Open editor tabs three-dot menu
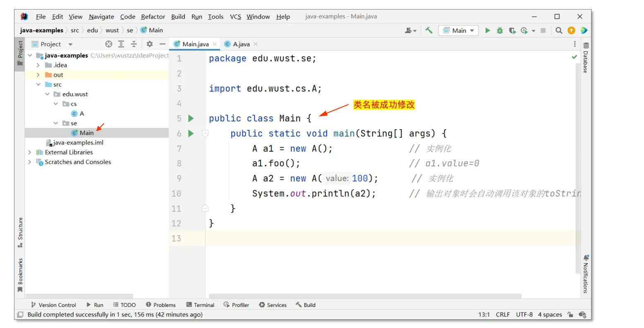This screenshot has width=644, height=328. coord(575,44)
